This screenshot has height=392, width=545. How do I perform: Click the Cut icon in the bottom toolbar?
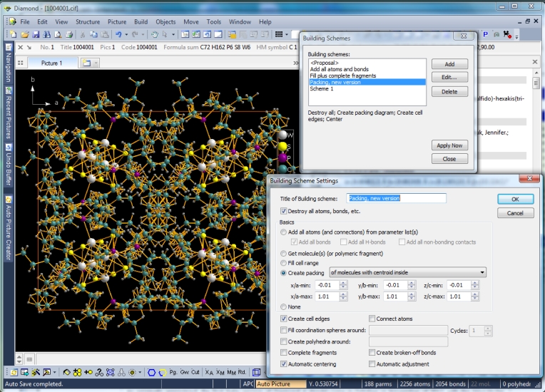pos(195,372)
